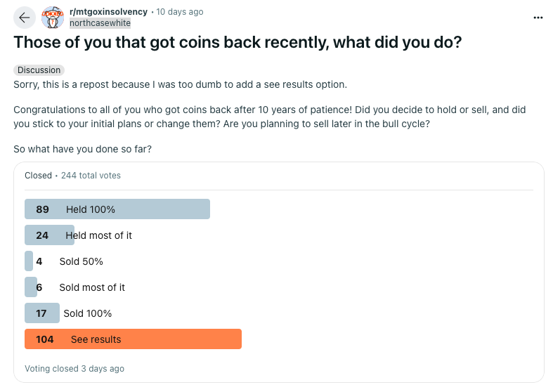
Task: Click the Closed poll status label
Action: pos(38,175)
